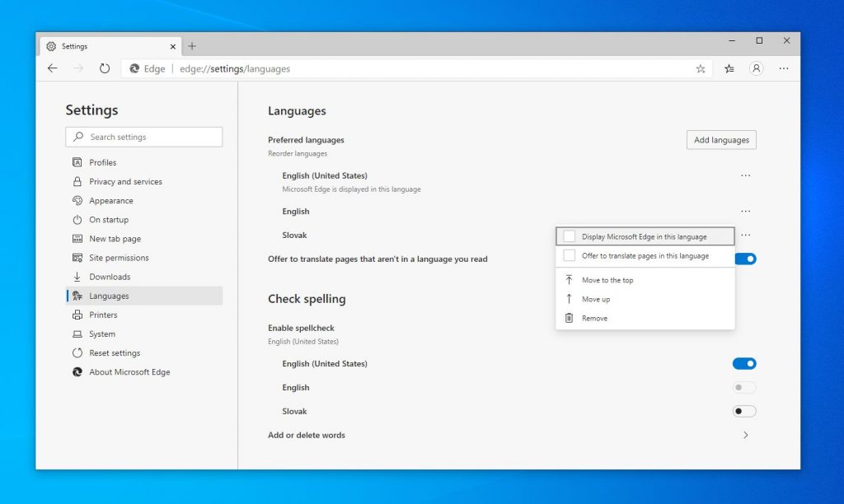Select the Settings browser tab
Viewport: 844px width, 504px height.
[x=111, y=46]
